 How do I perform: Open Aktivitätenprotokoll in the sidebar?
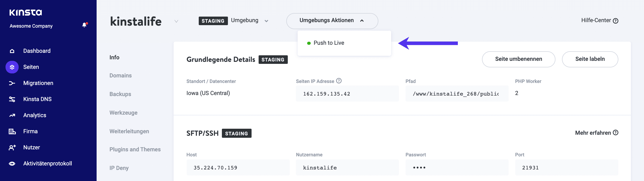(x=48, y=163)
